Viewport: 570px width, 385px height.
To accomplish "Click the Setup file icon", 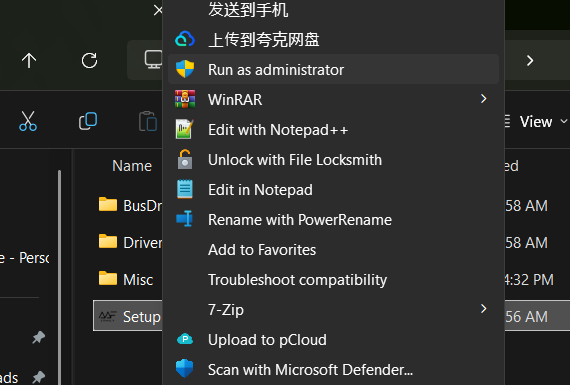I will point(108,316).
